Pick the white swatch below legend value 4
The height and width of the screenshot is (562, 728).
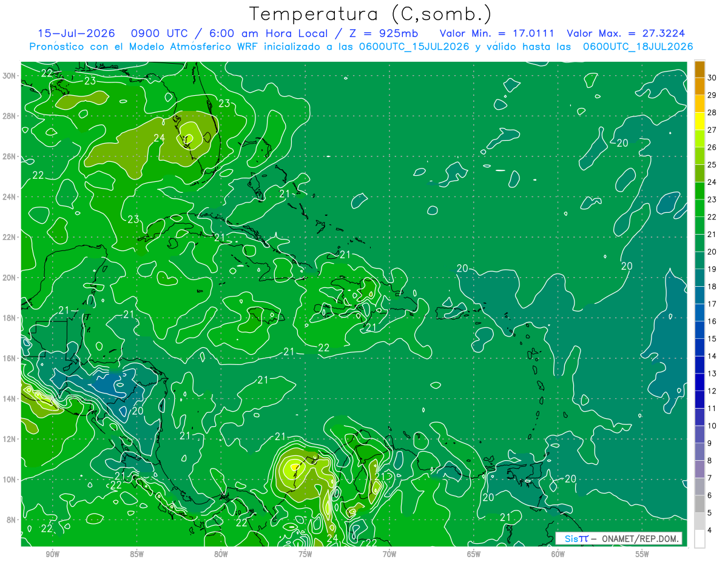[699, 539]
